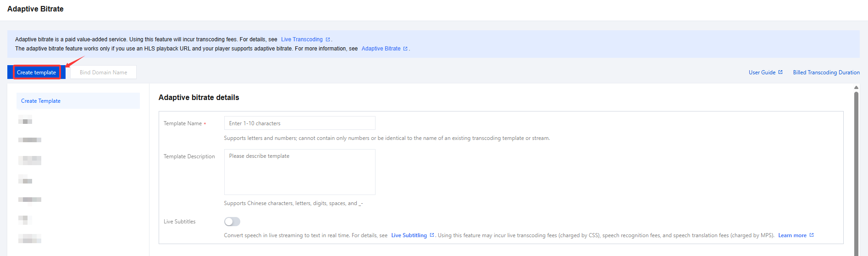The image size is (868, 256).
Task: Click external-link icon beside Live Transcoding
Action: [328, 39]
